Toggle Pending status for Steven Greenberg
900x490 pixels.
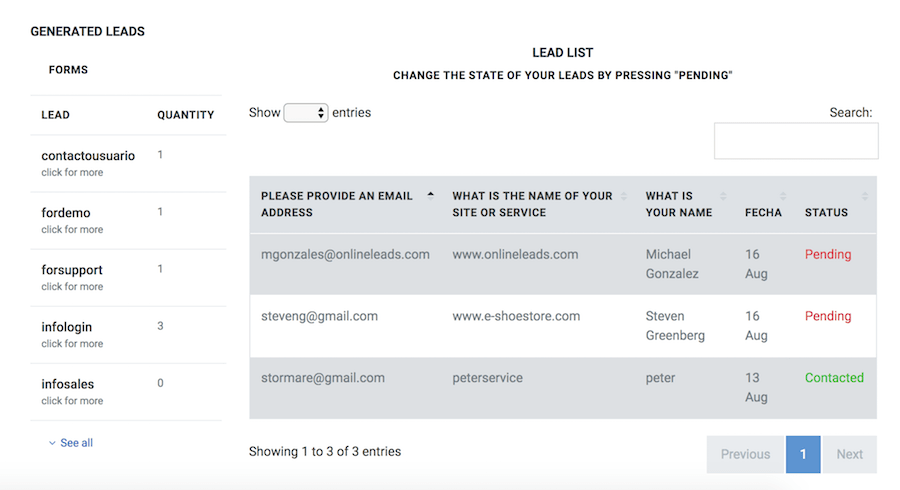click(x=828, y=316)
